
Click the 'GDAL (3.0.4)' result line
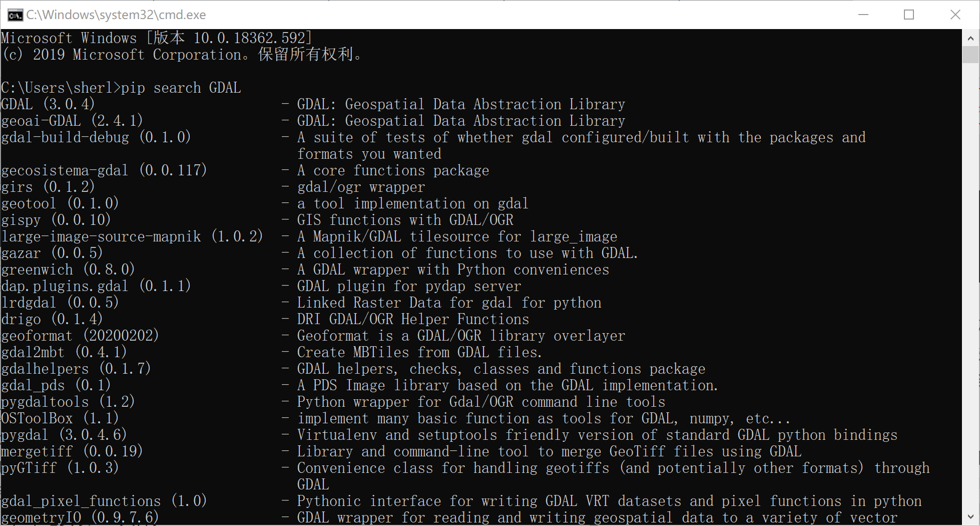pos(48,104)
